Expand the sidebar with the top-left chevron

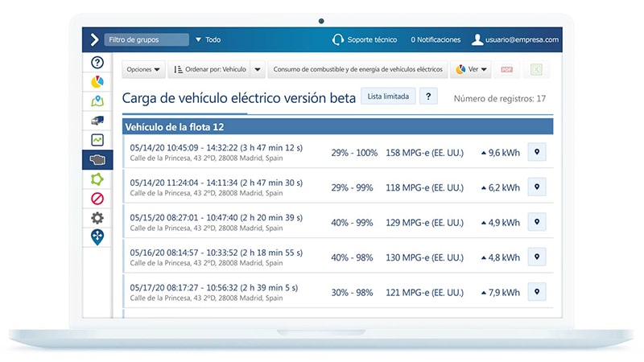[94, 39]
